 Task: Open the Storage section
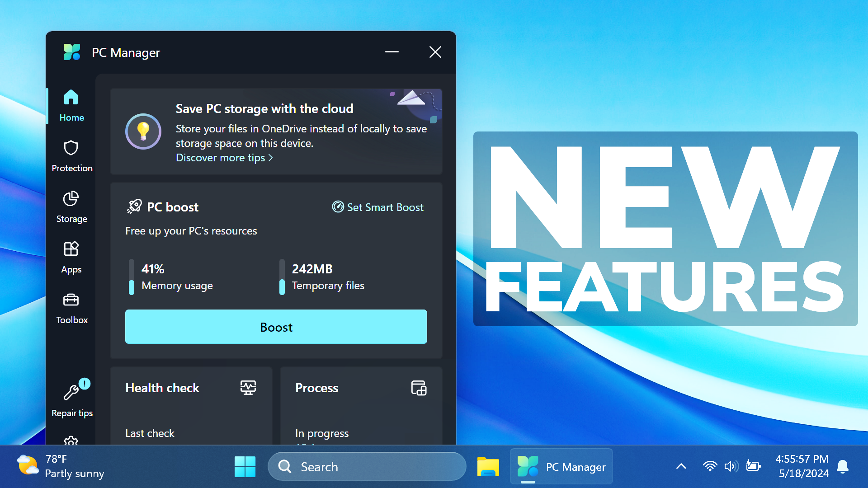(71, 207)
